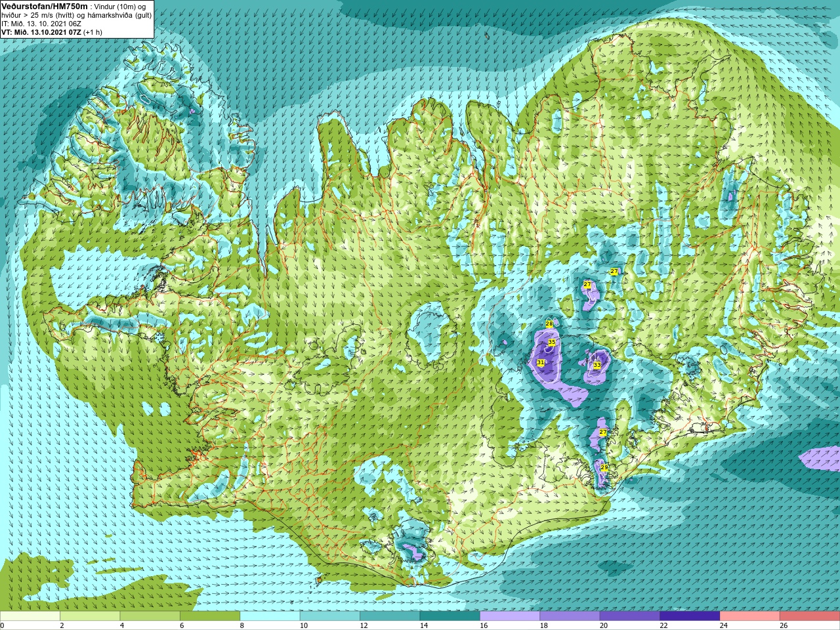840x630 pixels.
Task: Select the violet 20–22 m/s swatch
Action: coord(630,616)
